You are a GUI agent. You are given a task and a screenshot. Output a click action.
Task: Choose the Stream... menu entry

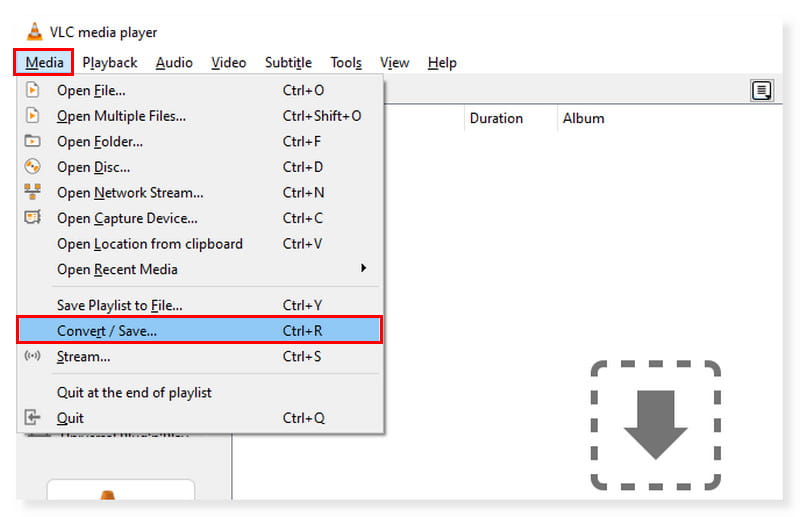click(x=200, y=356)
